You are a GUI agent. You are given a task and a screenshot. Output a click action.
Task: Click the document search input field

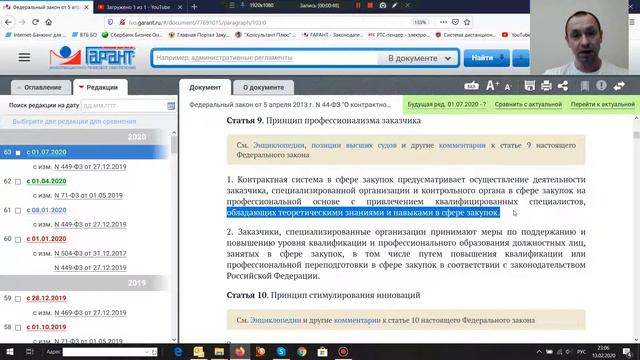(x=265, y=58)
